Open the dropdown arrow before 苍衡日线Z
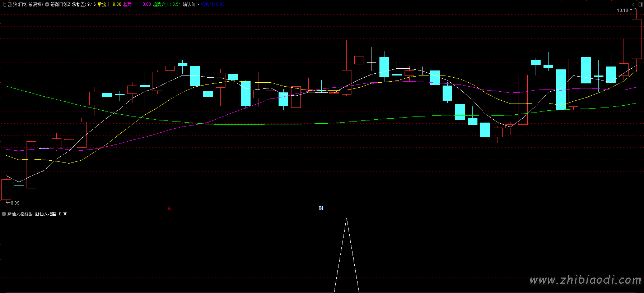The image size is (644, 293). (47, 4)
